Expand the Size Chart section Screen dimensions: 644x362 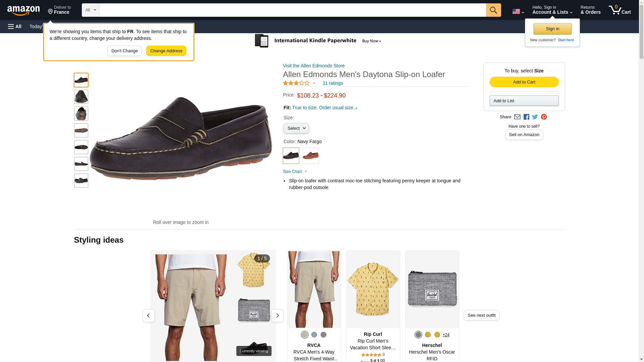pyautogui.click(x=295, y=172)
